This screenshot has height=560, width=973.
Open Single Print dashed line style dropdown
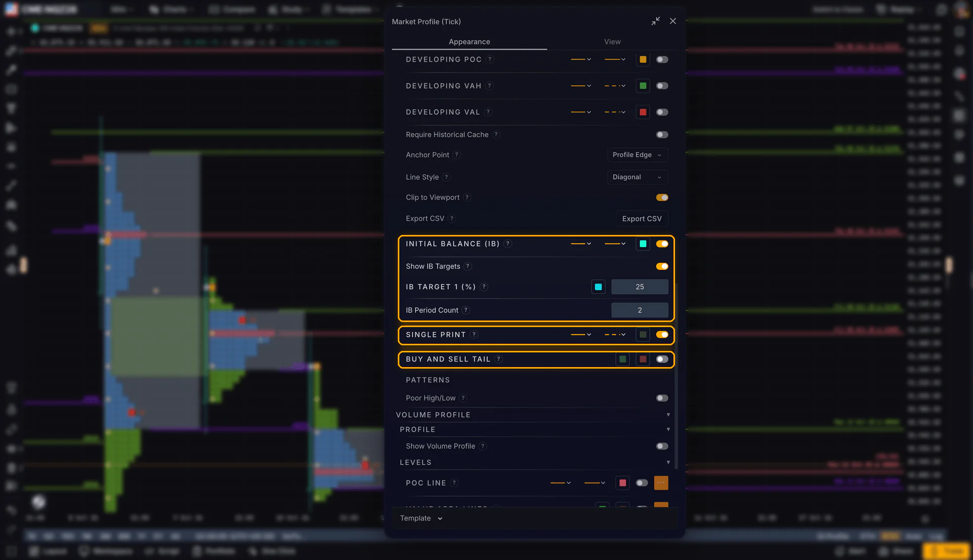pyautogui.click(x=615, y=335)
